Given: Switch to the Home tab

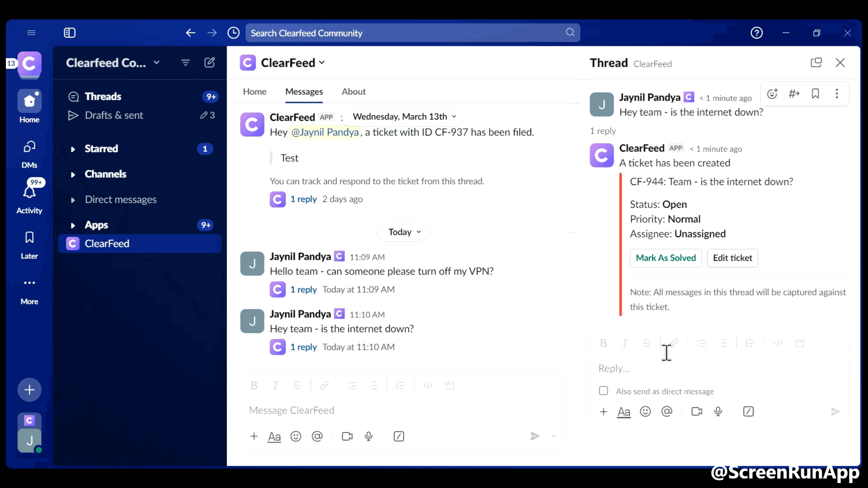Looking at the screenshot, I should click(255, 92).
